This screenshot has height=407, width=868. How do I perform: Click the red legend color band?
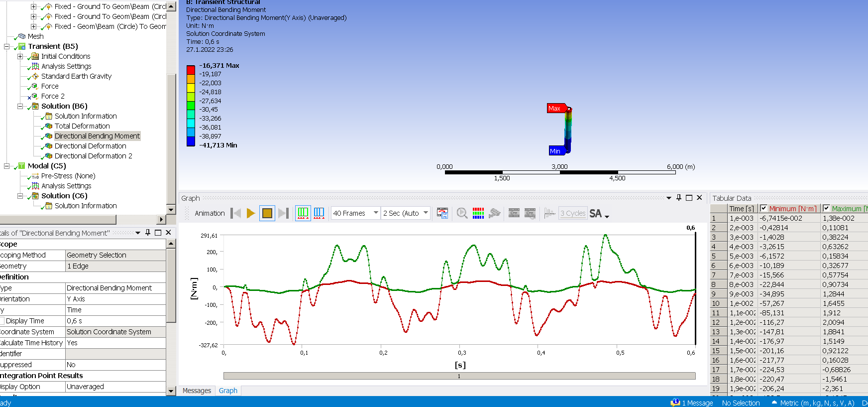[191, 70]
